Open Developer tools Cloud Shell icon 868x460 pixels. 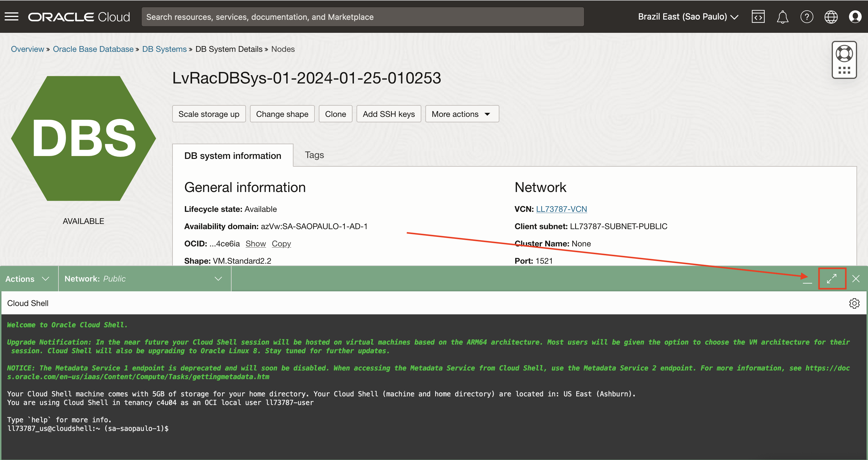click(x=758, y=16)
